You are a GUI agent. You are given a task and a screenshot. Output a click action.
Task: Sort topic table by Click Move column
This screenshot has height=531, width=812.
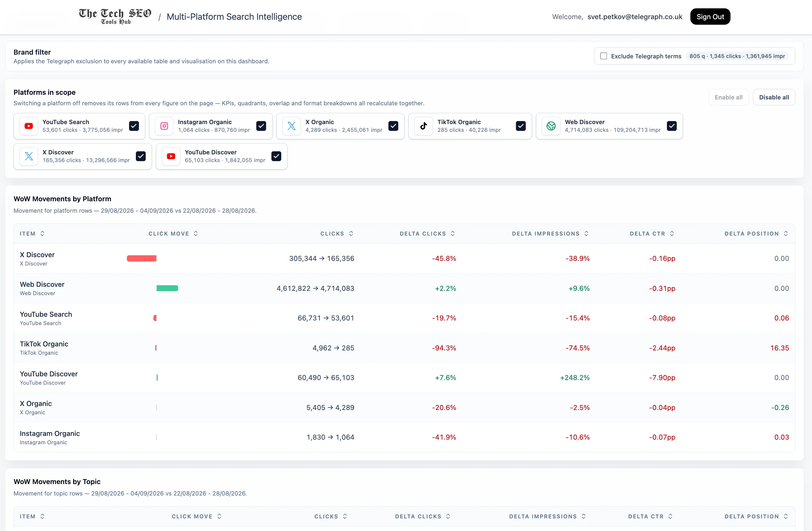tap(197, 516)
